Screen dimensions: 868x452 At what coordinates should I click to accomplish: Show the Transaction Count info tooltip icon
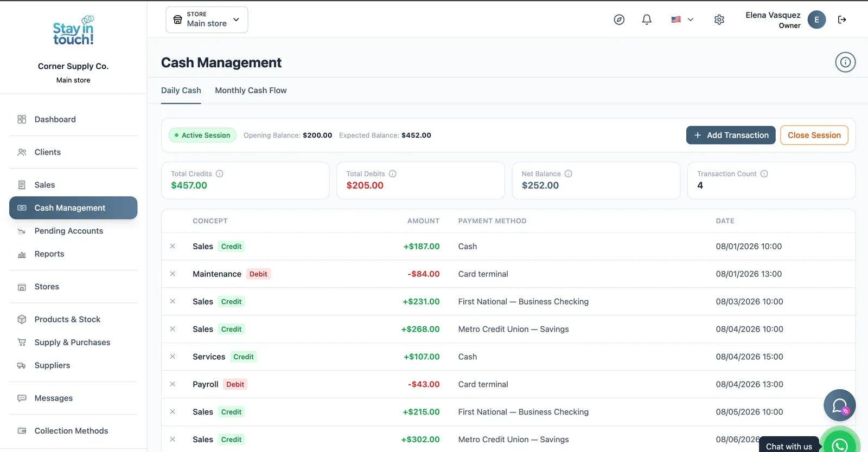point(764,174)
